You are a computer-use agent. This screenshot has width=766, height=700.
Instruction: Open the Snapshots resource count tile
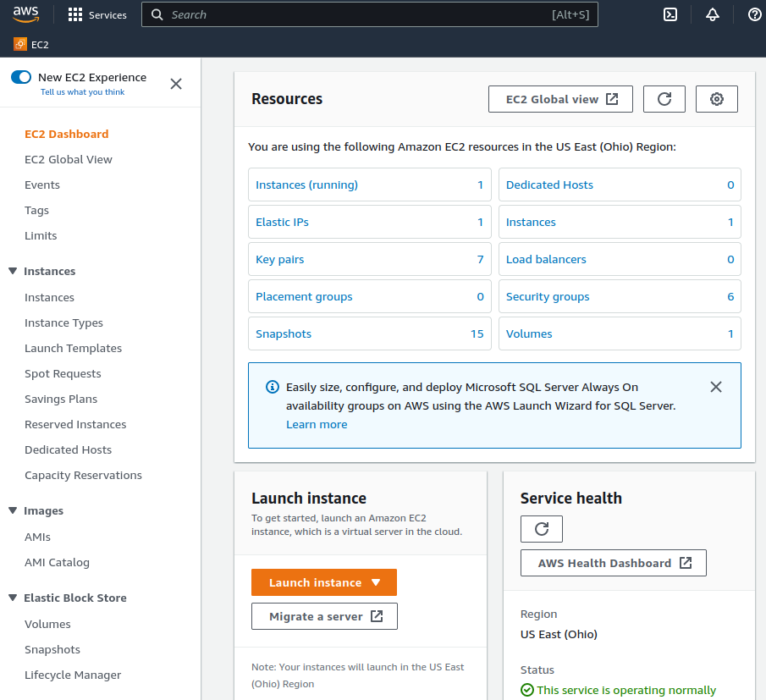click(x=369, y=333)
